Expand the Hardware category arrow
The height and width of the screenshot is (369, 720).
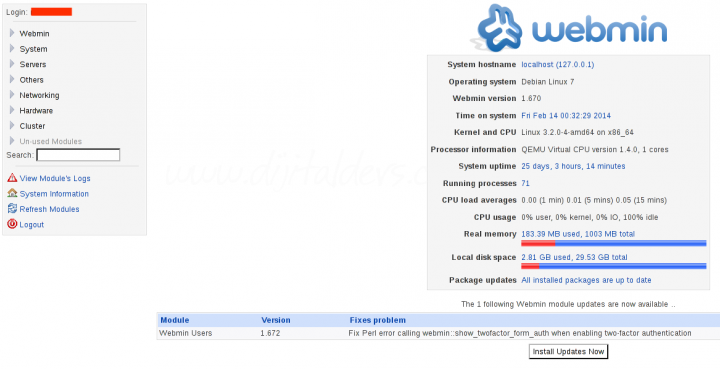[x=12, y=110]
